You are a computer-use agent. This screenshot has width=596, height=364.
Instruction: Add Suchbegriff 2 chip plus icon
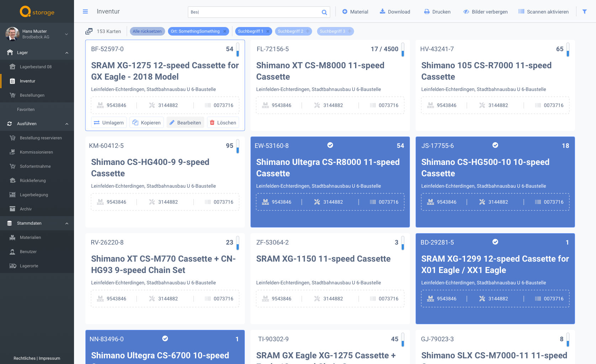coord(308,31)
